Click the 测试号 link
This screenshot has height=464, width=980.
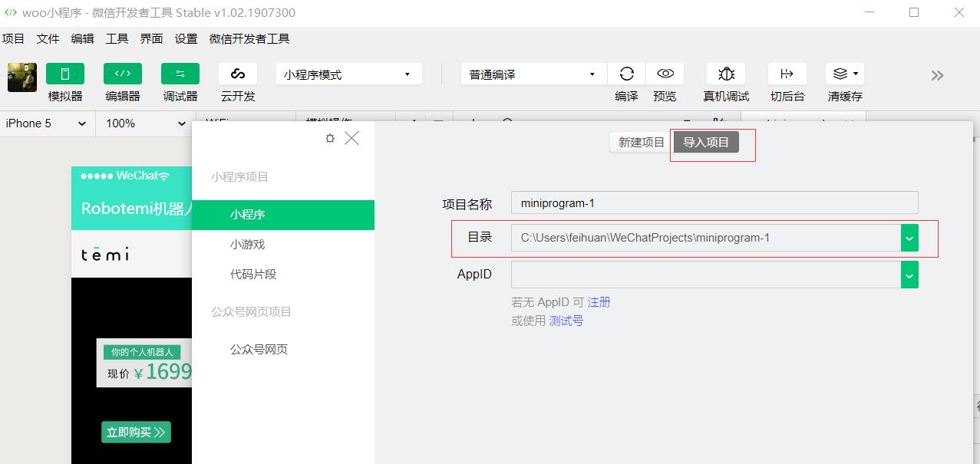click(x=566, y=321)
